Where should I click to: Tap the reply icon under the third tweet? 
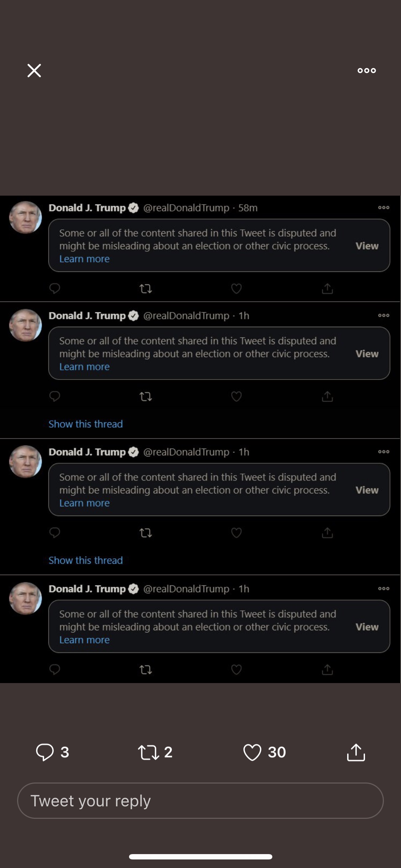click(55, 533)
